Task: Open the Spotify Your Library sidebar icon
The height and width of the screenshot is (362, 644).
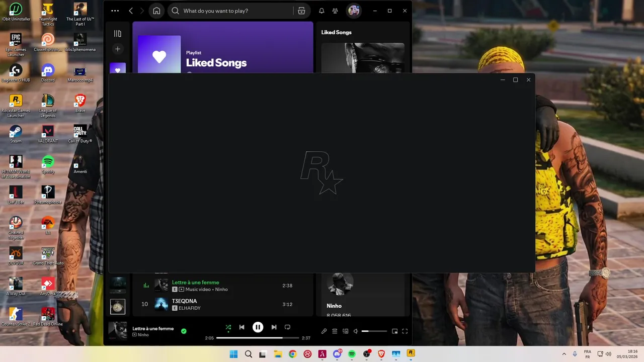Action: (x=118, y=34)
